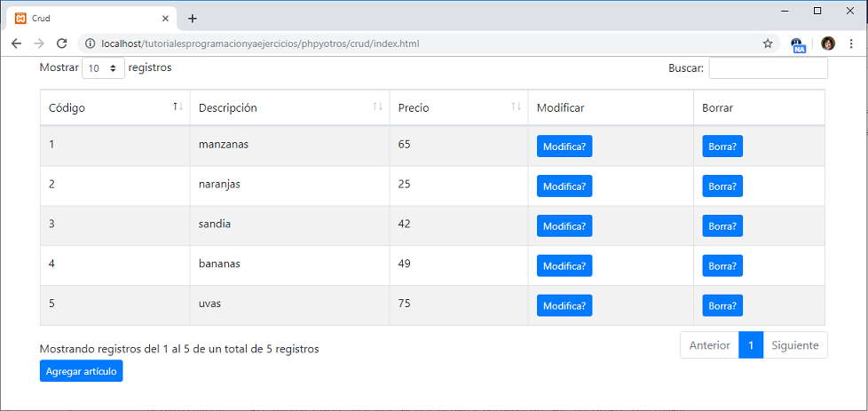Click Borra? for sandia row

click(722, 226)
